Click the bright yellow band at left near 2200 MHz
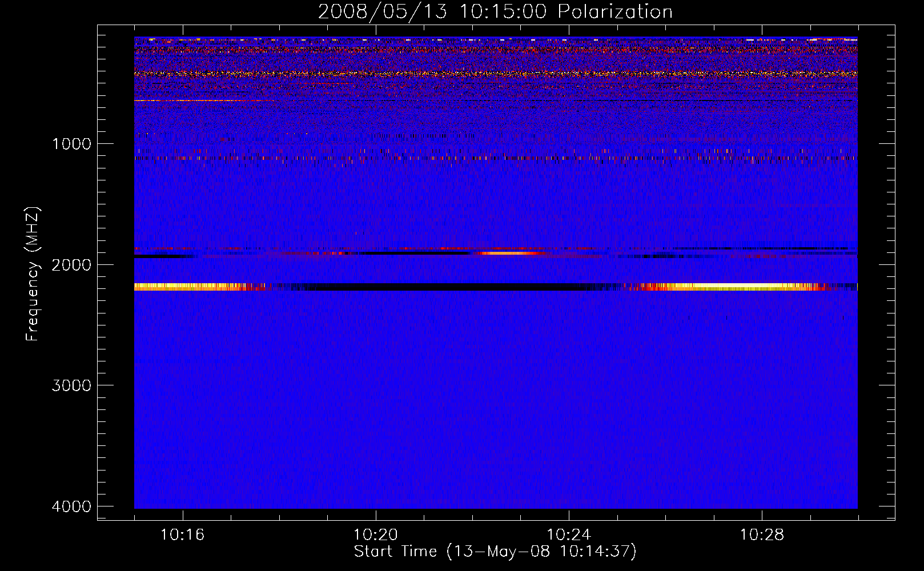 pyautogui.click(x=188, y=287)
